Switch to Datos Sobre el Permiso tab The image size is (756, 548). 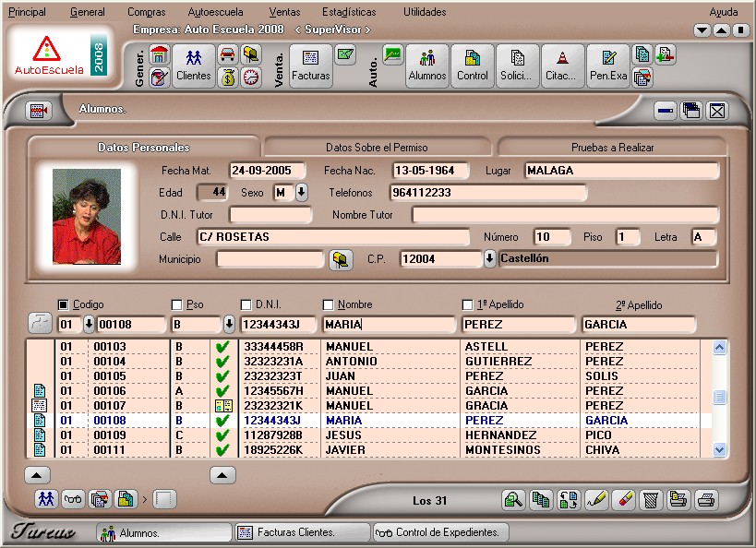pos(377,148)
